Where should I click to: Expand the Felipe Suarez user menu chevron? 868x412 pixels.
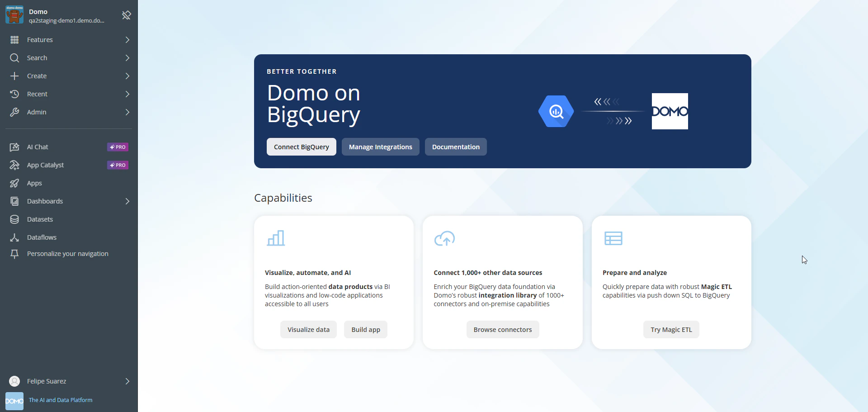pos(127,381)
